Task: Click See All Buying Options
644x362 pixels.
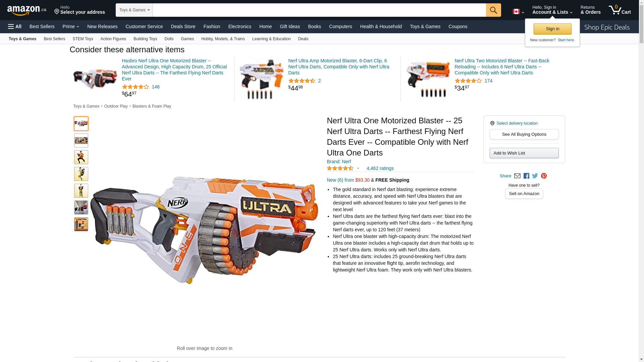Action: 524,134
